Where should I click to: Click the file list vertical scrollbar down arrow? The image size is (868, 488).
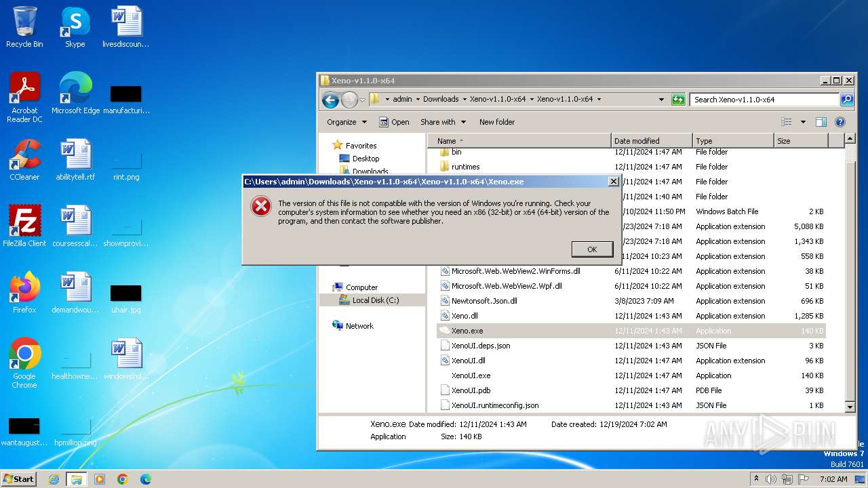pos(850,407)
